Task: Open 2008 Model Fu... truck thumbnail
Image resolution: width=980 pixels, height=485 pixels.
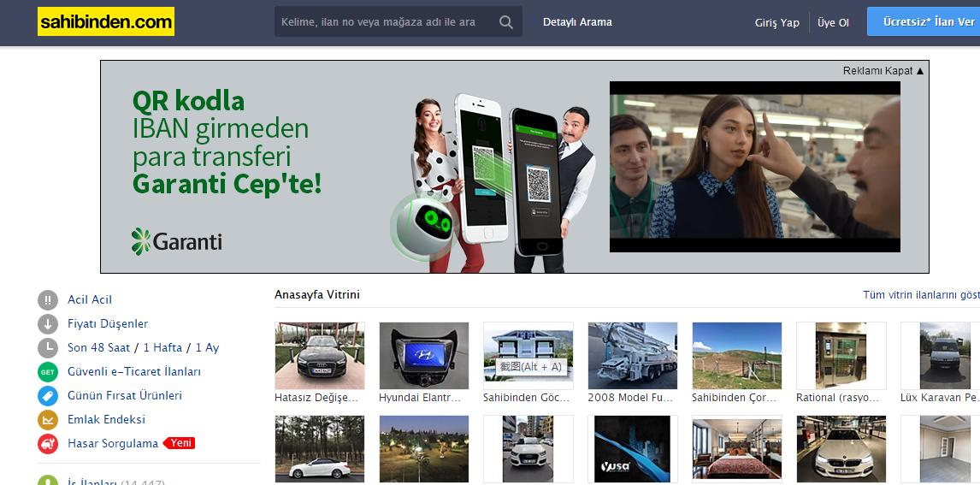Action: tap(633, 356)
